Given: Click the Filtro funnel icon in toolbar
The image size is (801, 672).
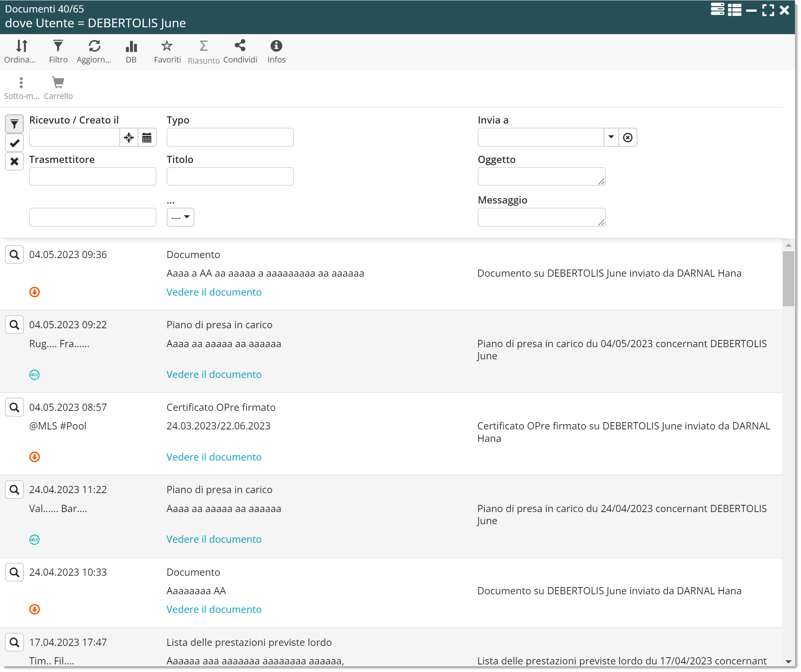Looking at the screenshot, I should (58, 46).
